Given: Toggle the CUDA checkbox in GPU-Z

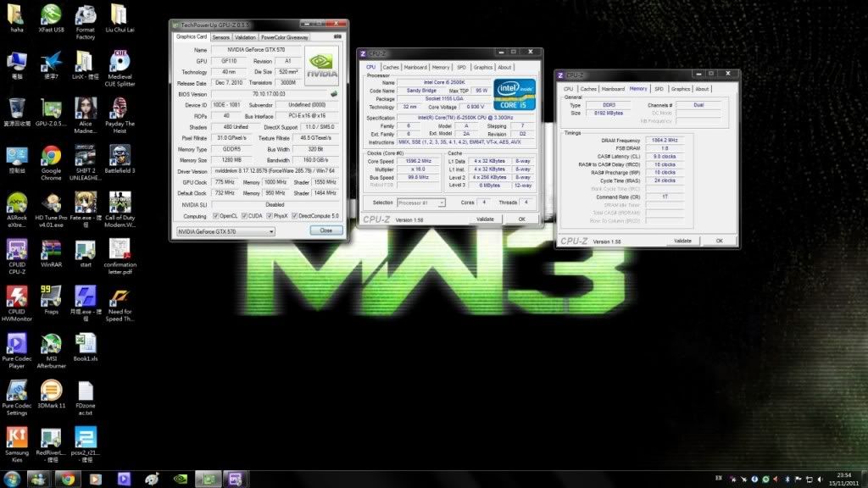Looking at the screenshot, I should click(245, 216).
